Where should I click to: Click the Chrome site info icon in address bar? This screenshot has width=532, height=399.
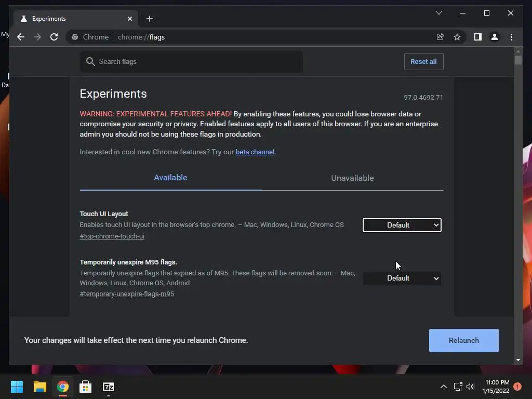tap(75, 37)
